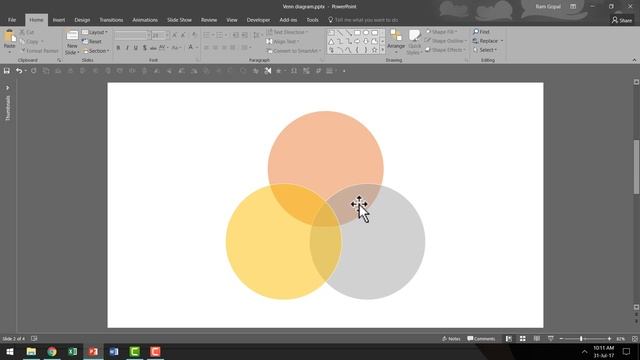Toggle the Notes pane
Viewport: 640px width, 360px height.
pyautogui.click(x=451, y=339)
